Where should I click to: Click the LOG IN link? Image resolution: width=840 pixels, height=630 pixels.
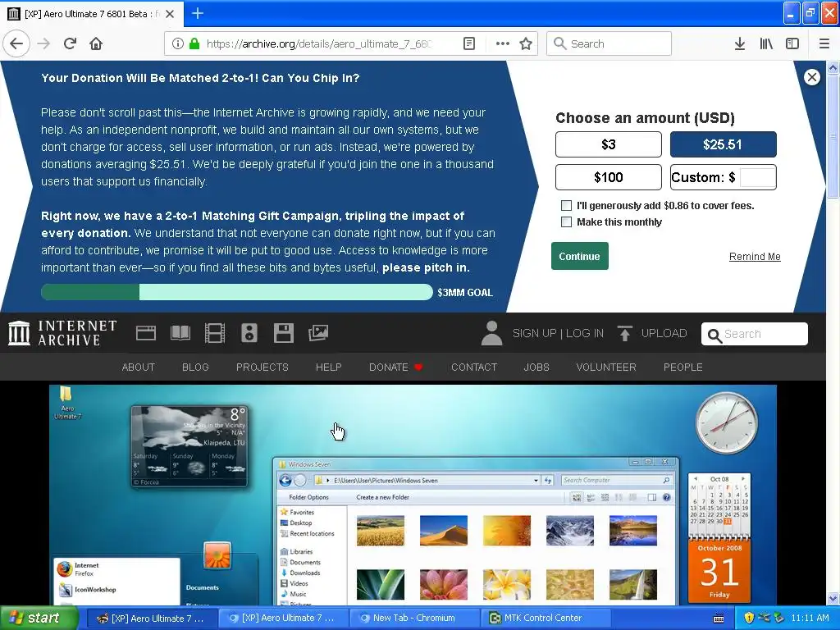[584, 333]
